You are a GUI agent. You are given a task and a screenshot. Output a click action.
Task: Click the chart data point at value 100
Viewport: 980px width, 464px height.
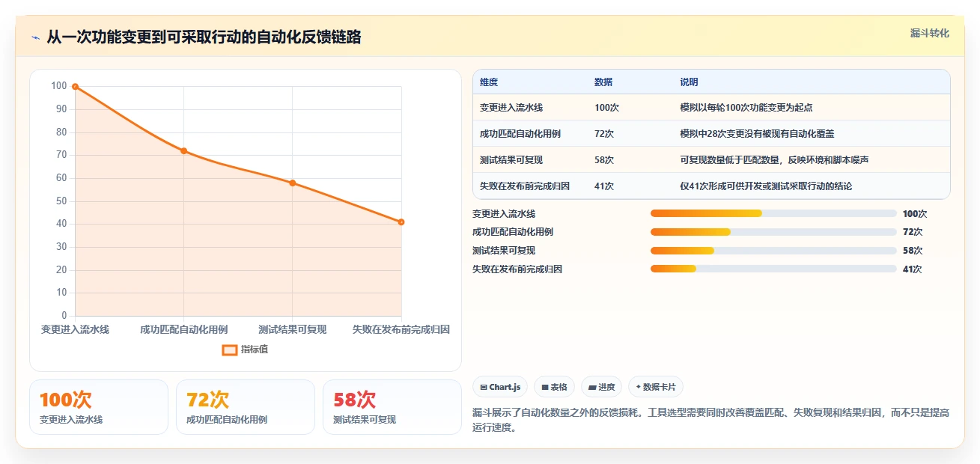click(75, 87)
